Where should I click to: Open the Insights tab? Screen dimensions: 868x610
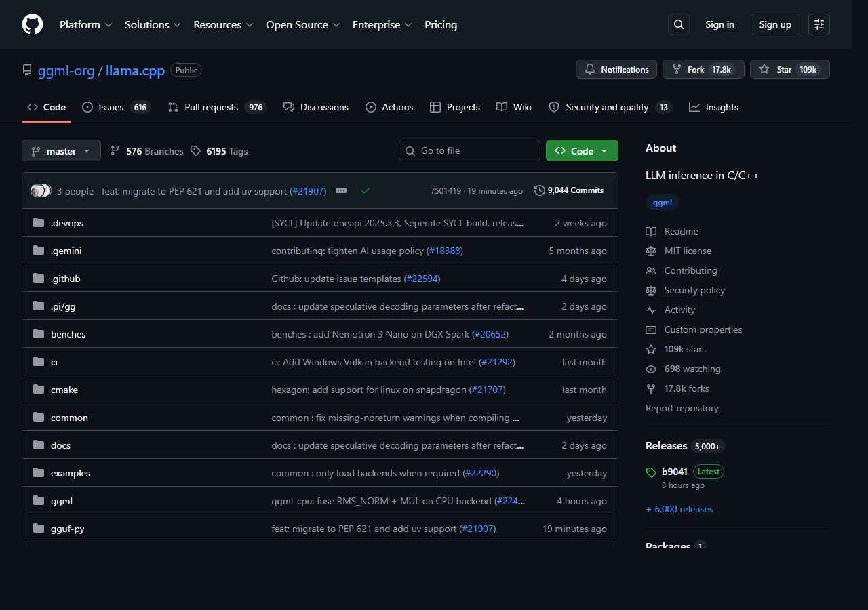713,107
